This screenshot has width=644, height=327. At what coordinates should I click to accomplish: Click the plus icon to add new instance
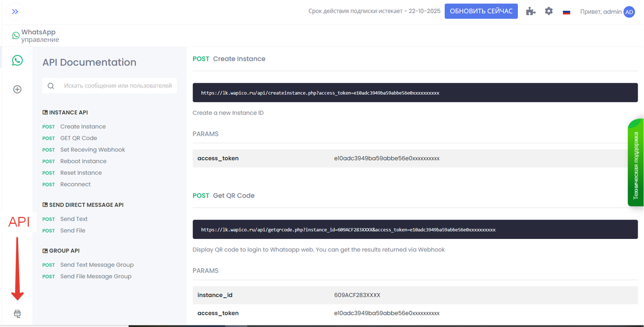point(17,89)
